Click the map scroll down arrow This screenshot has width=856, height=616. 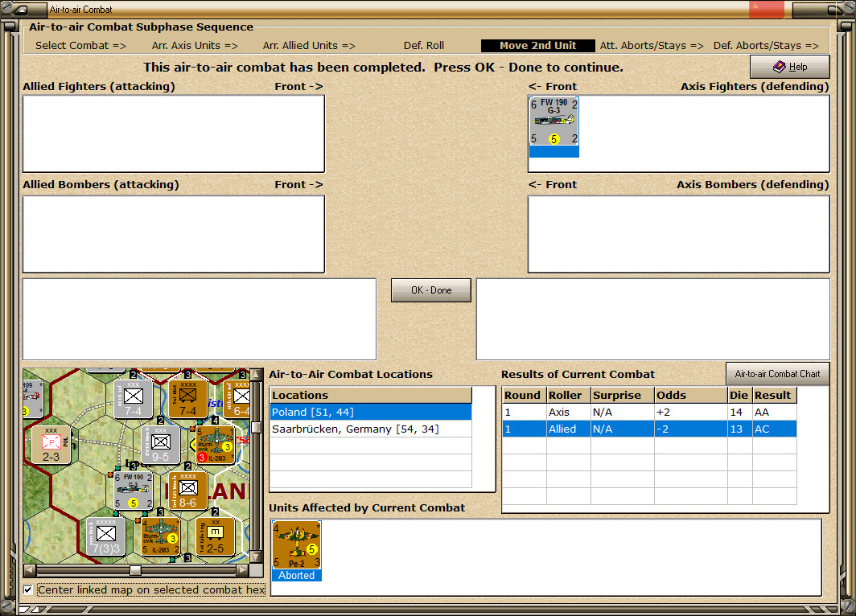[x=255, y=557]
